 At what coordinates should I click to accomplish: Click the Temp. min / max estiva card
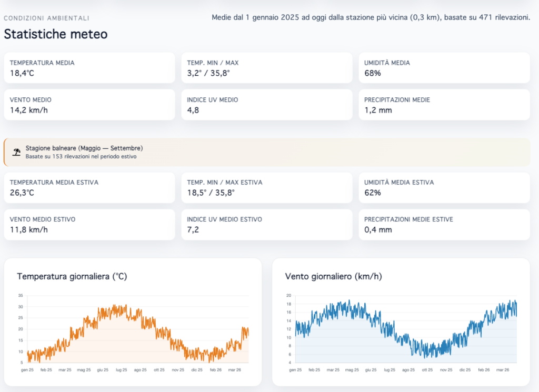pyautogui.click(x=267, y=187)
